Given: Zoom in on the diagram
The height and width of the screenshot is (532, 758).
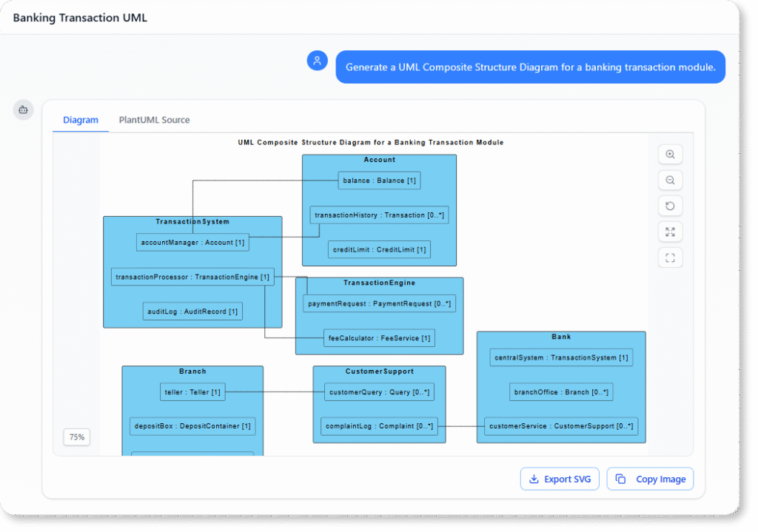Looking at the screenshot, I should pyautogui.click(x=670, y=154).
